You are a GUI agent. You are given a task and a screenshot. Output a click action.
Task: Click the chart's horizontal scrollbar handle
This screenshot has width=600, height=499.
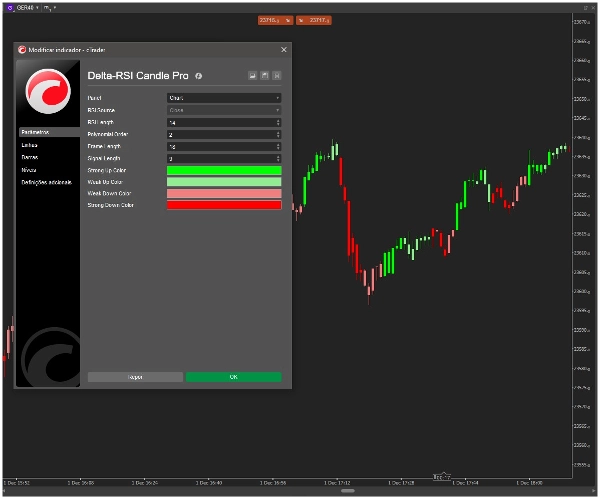347,491
